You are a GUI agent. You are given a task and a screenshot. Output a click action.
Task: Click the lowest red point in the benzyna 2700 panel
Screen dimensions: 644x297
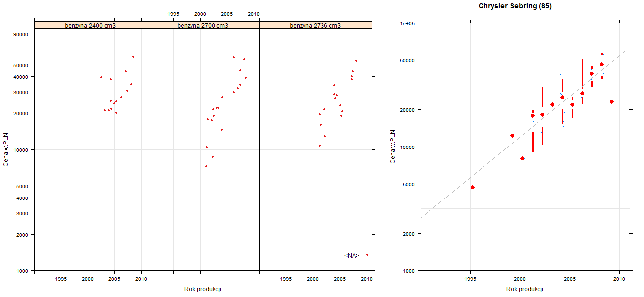(206, 166)
